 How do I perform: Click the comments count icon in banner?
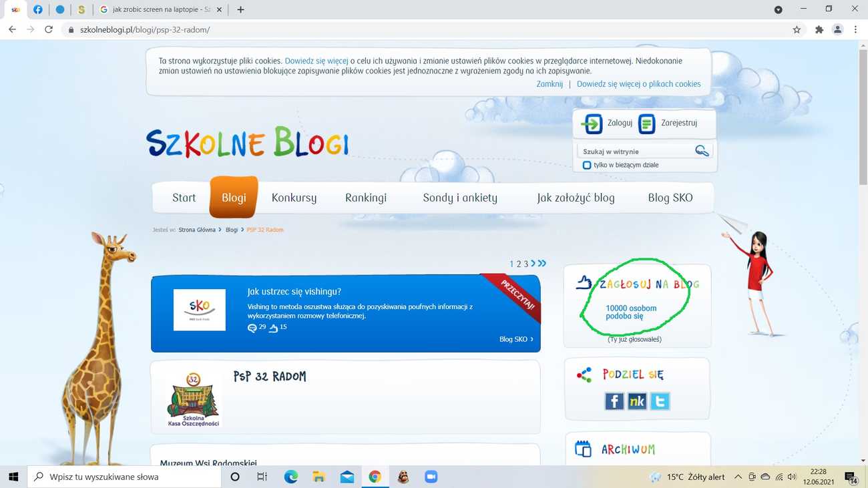pos(252,328)
